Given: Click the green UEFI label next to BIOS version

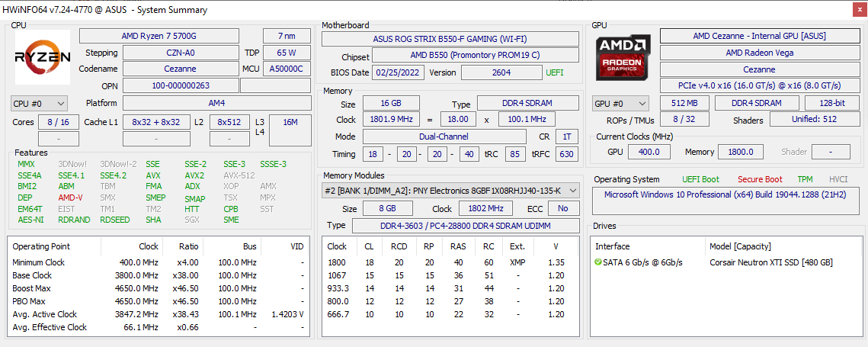Looking at the screenshot, I should tap(556, 72).
